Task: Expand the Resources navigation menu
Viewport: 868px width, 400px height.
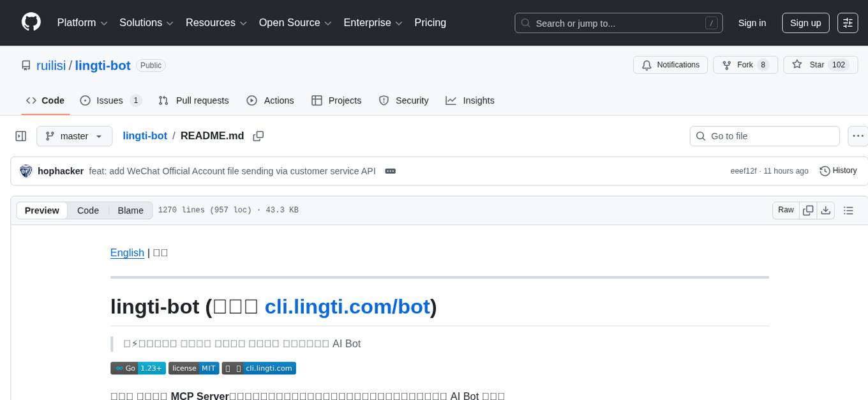Action: pyautogui.click(x=216, y=22)
